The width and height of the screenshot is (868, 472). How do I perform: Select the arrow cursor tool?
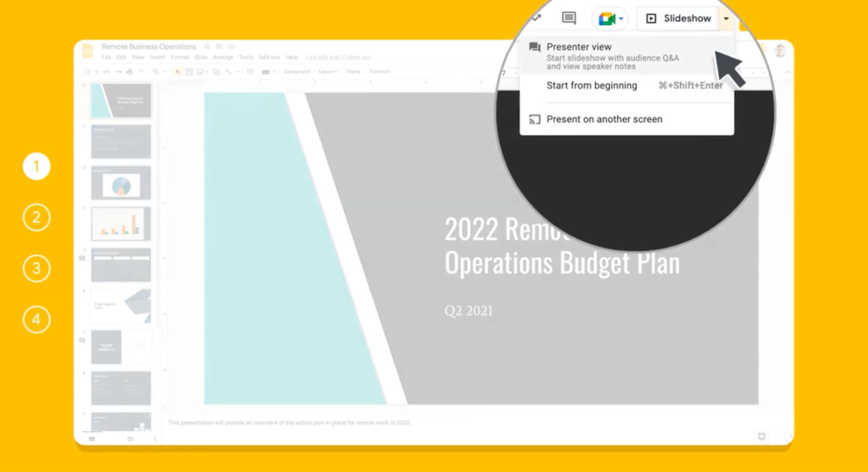point(178,72)
